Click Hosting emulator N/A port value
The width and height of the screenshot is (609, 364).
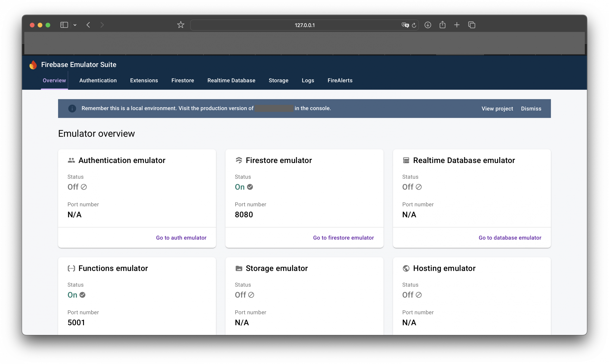[409, 323]
